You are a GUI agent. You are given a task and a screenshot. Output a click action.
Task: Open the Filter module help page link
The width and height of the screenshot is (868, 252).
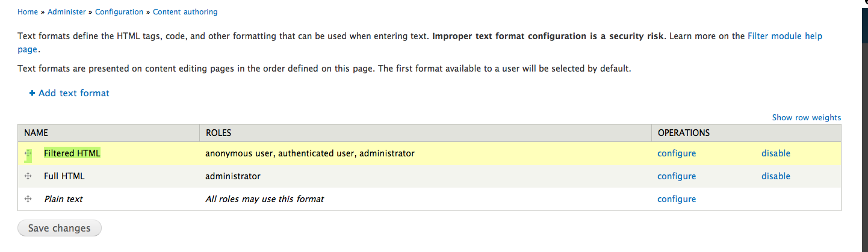(784, 36)
